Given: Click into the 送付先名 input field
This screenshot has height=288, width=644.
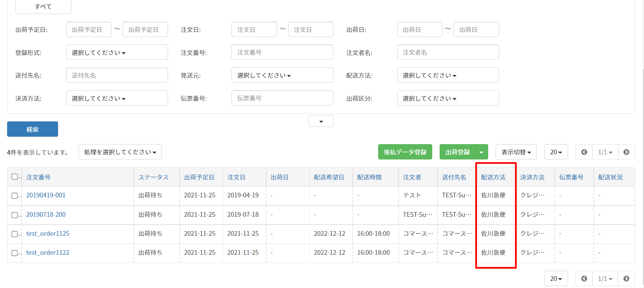Looking at the screenshot, I should click(x=117, y=75).
